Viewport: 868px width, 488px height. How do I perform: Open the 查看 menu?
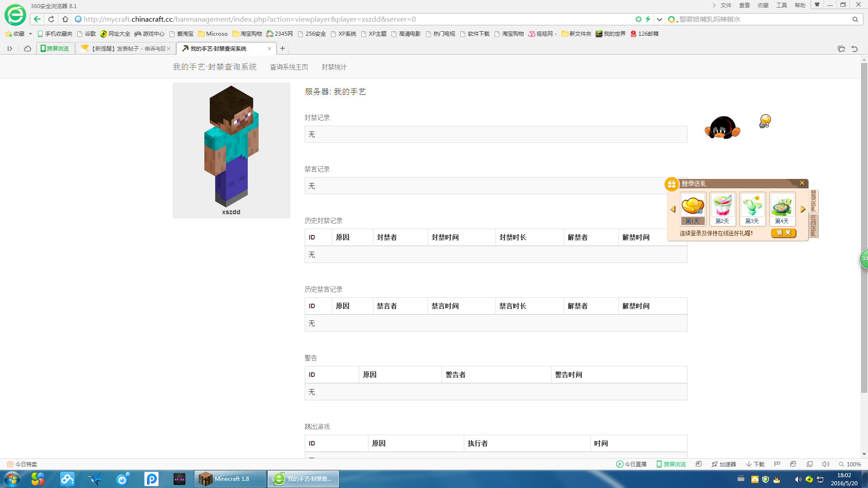click(745, 5)
